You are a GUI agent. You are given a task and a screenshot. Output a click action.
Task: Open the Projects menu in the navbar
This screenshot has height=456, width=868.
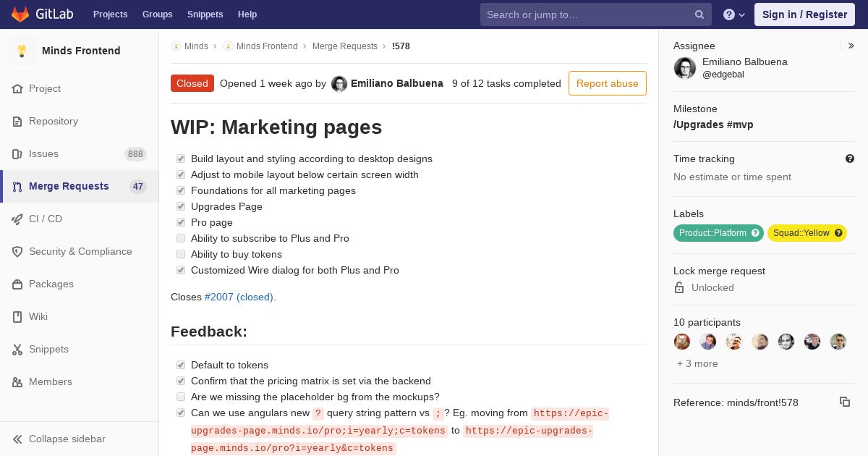(110, 14)
